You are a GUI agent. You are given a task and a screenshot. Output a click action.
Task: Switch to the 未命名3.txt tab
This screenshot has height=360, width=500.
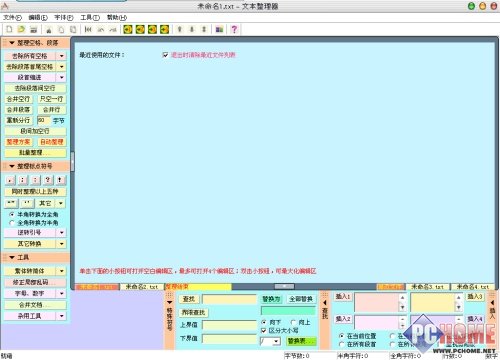[x=427, y=287]
